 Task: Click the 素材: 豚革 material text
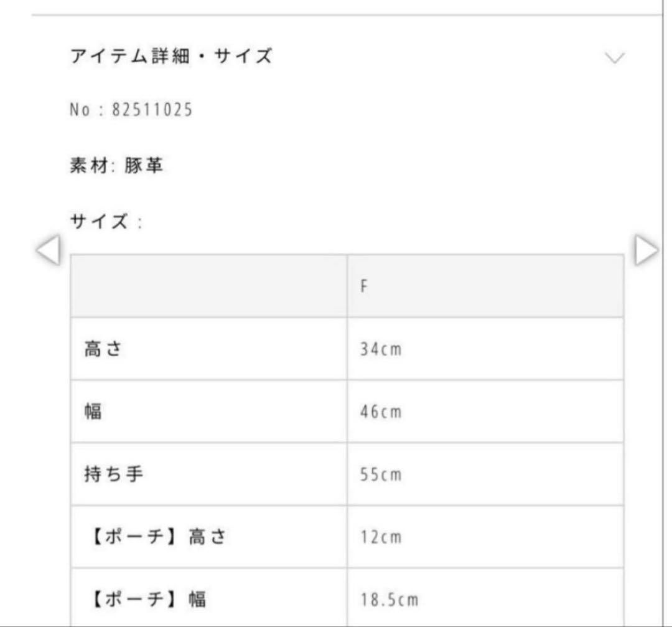(116, 166)
